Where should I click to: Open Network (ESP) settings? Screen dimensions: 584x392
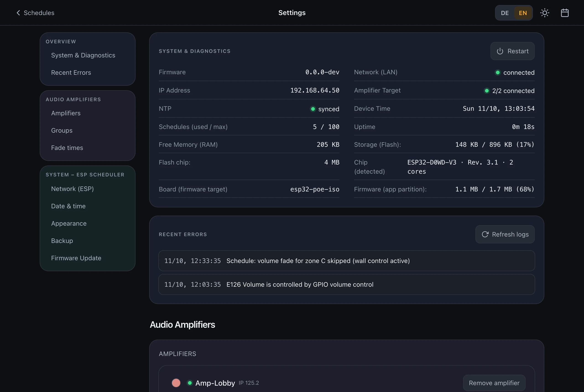coord(72,189)
